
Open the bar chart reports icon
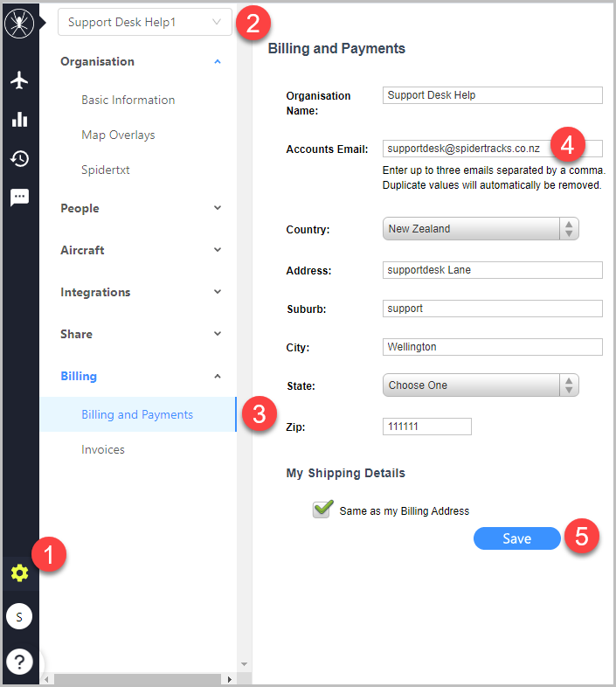click(x=19, y=119)
